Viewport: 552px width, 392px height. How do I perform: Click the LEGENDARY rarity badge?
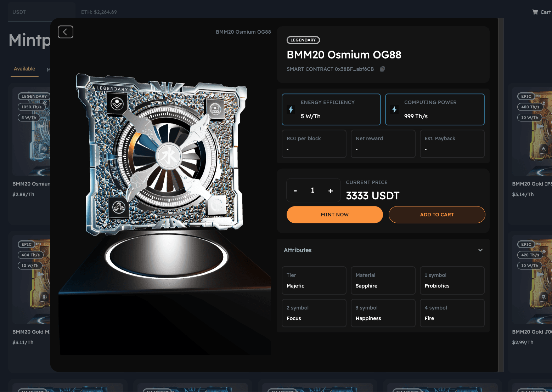[x=303, y=40]
